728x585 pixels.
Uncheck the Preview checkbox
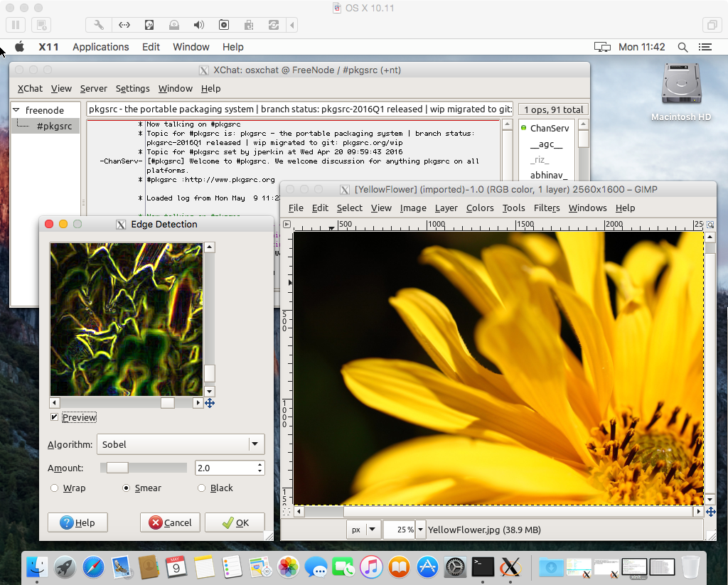pyautogui.click(x=55, y=417)
